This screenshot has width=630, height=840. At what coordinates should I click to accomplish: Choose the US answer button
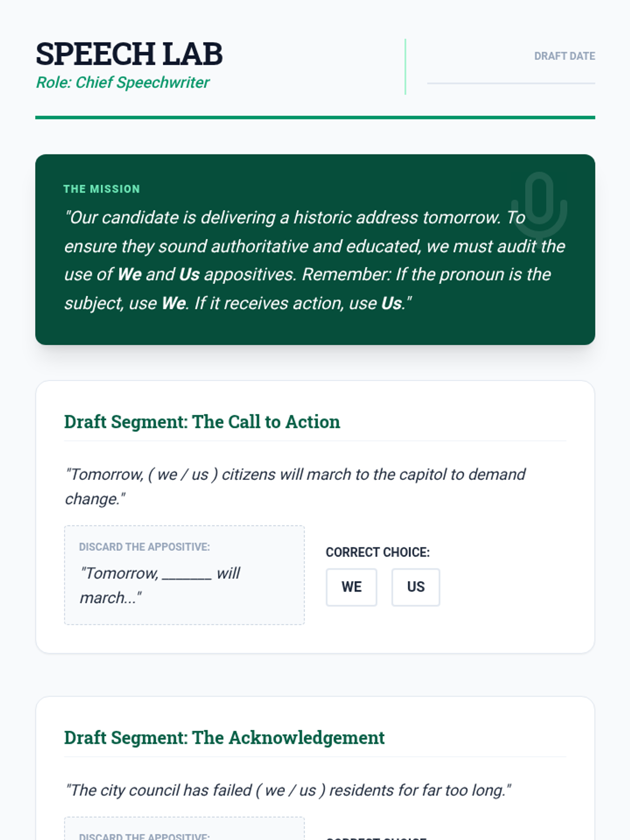pyautogui.click(x=415, y=587)
